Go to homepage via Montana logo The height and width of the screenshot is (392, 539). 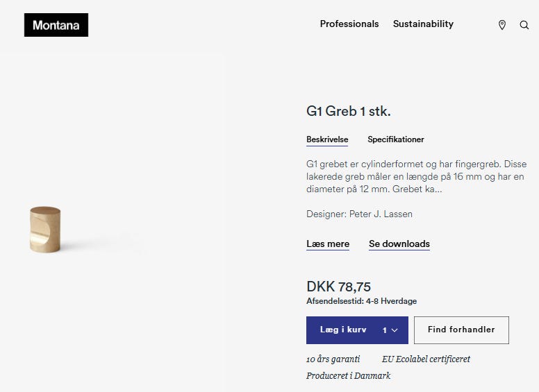[56, 25]
